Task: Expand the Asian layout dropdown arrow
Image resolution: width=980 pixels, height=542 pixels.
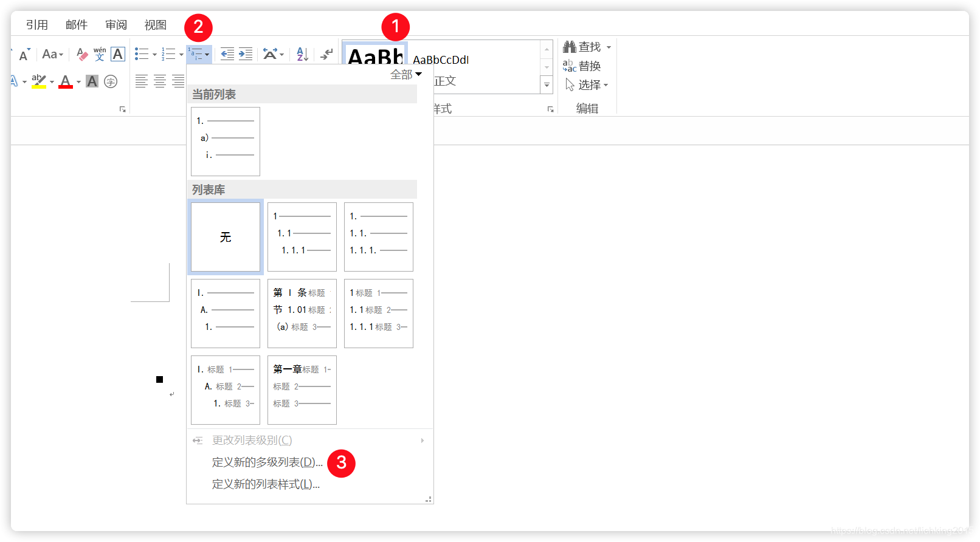Action: [x=282, y=55]
